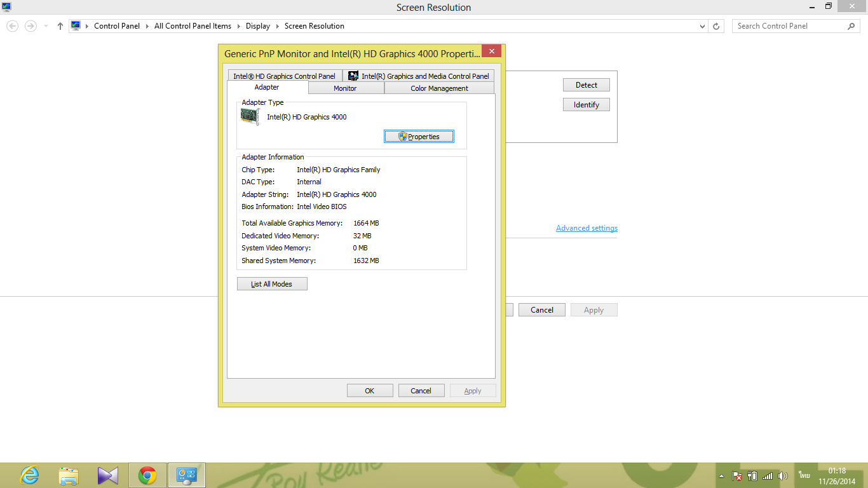The height and width of the screenshot is (488, 868).
Task: Go to the Display breadcrumb
Action: 258,26
